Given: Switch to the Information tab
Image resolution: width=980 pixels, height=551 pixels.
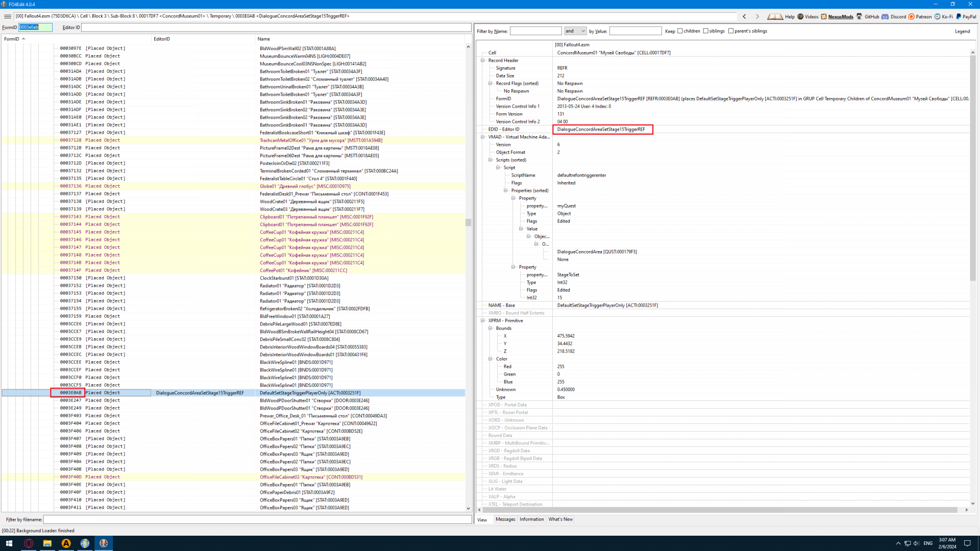Looking at the screenshot, I should [531, 519].
